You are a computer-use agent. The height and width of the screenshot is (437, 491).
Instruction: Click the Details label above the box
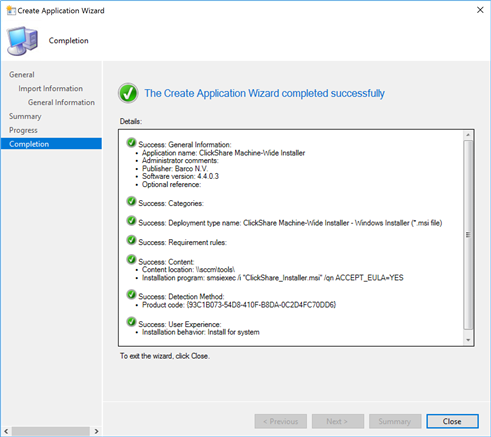click(x=131, y=121)
